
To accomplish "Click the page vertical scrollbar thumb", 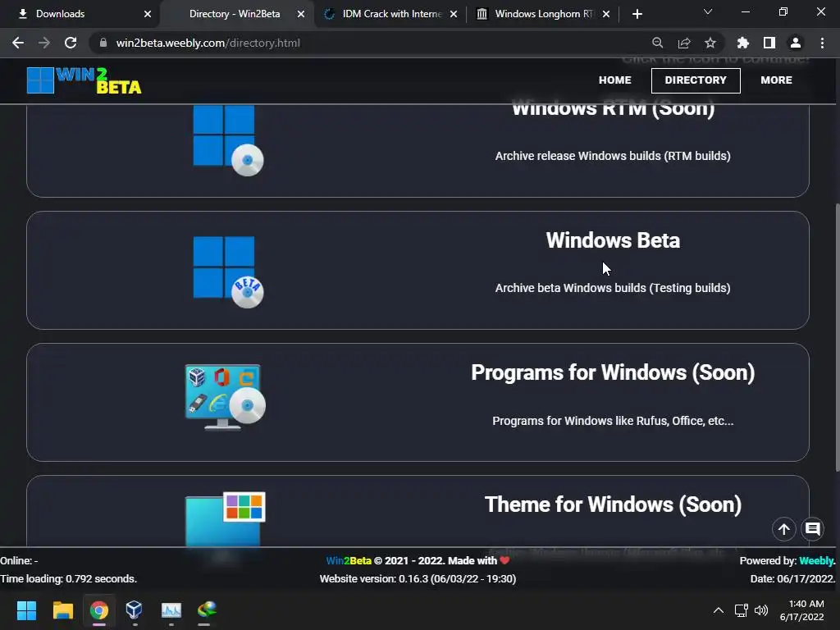I will [x=838, y=337].
